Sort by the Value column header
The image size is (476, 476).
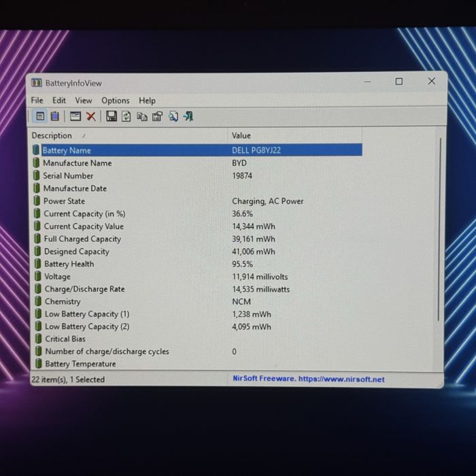pos(294,136)
